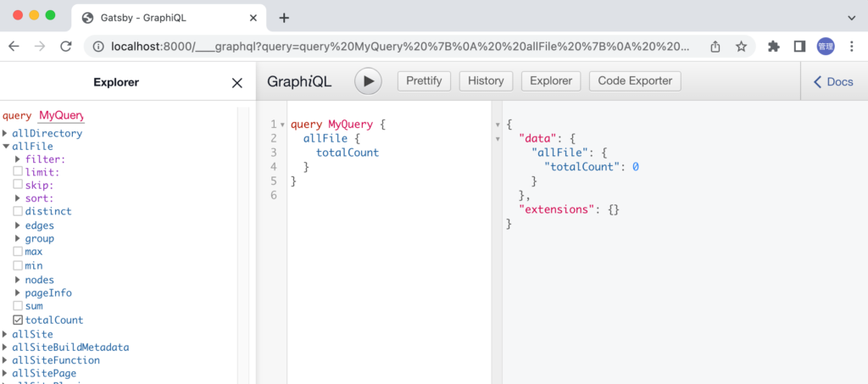Expand the allDirectory tree node
Image resolution: width=868 pixels, height=384 pixels.
6,133
